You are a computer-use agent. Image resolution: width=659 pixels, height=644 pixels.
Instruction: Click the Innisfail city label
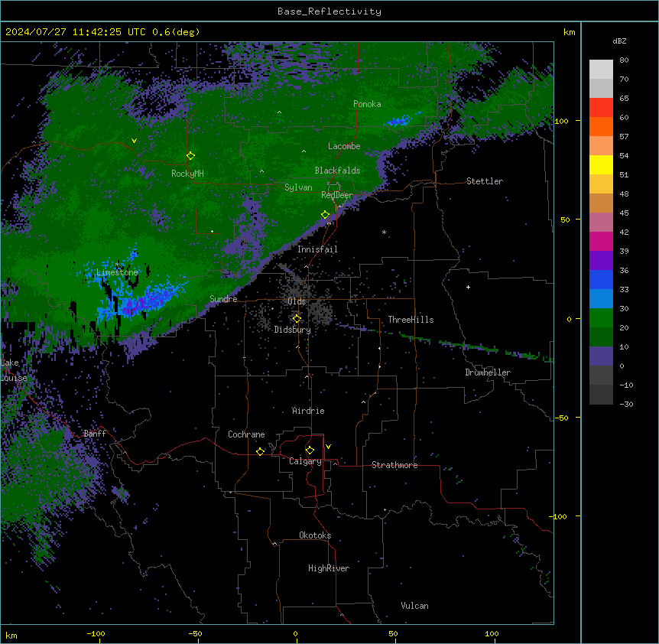(317, 249)
